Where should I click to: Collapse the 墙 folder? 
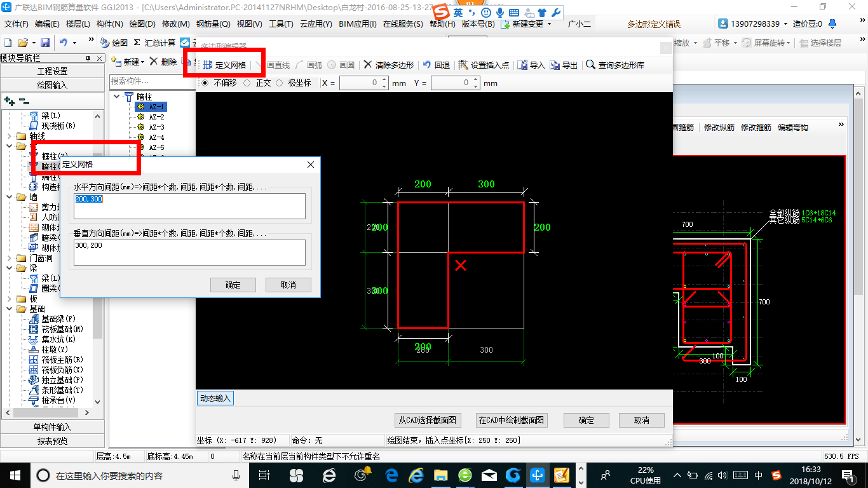click(x=9, y=197)
